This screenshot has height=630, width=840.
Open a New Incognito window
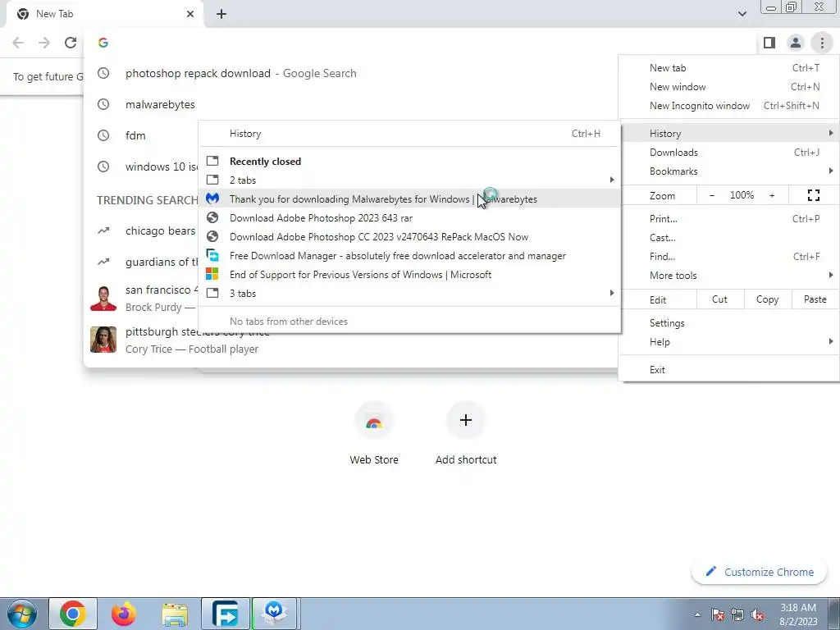(x=729, y=106)
